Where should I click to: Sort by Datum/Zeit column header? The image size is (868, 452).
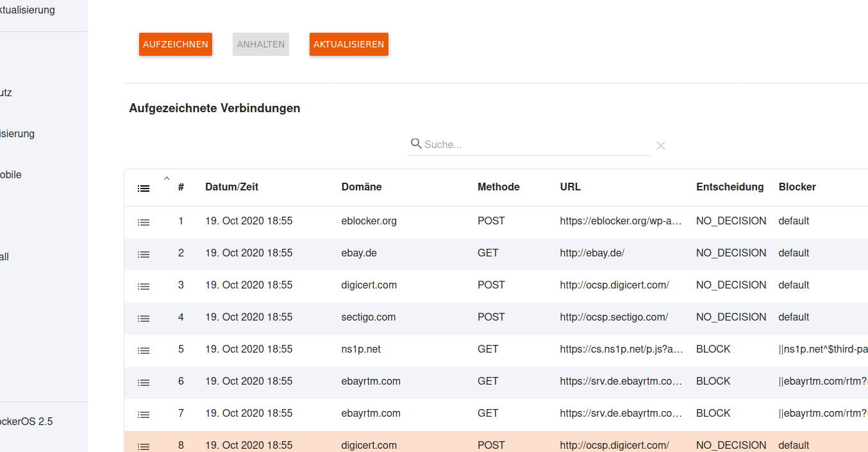(231, 187)
